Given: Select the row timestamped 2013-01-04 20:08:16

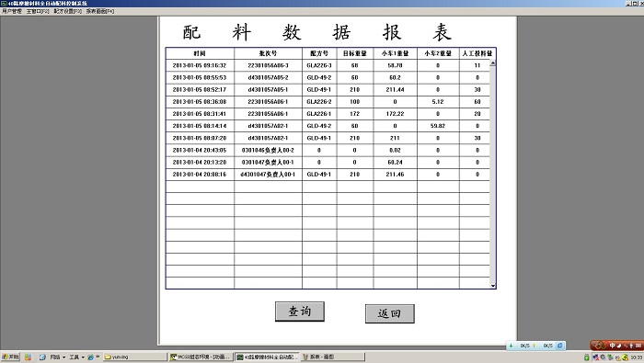Looking at the screenshot, I should (328, 175).
